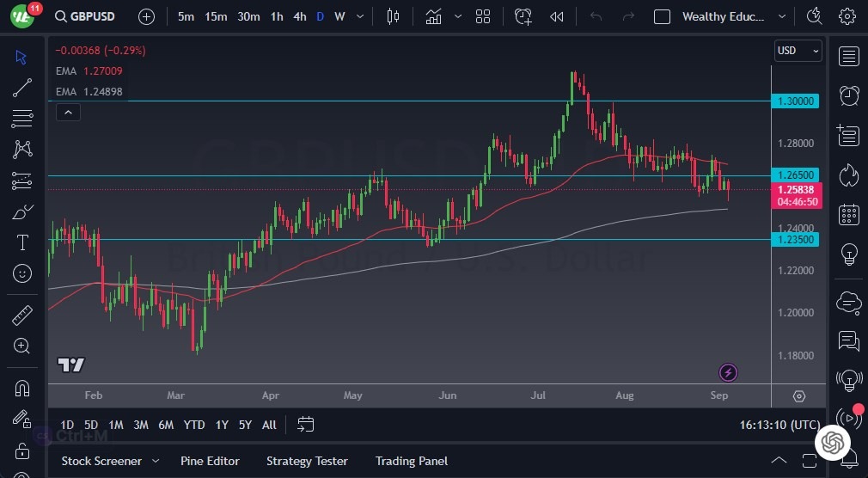Select the trend line drawing tool
Image resolution: width=868 pixels, height=478 pixels.
(22, 87)
